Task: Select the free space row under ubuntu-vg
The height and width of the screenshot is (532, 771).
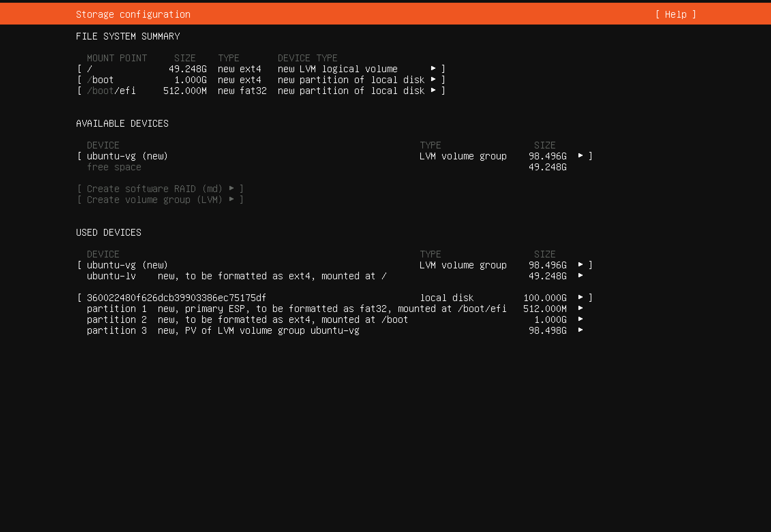Action: pos(114,167)
